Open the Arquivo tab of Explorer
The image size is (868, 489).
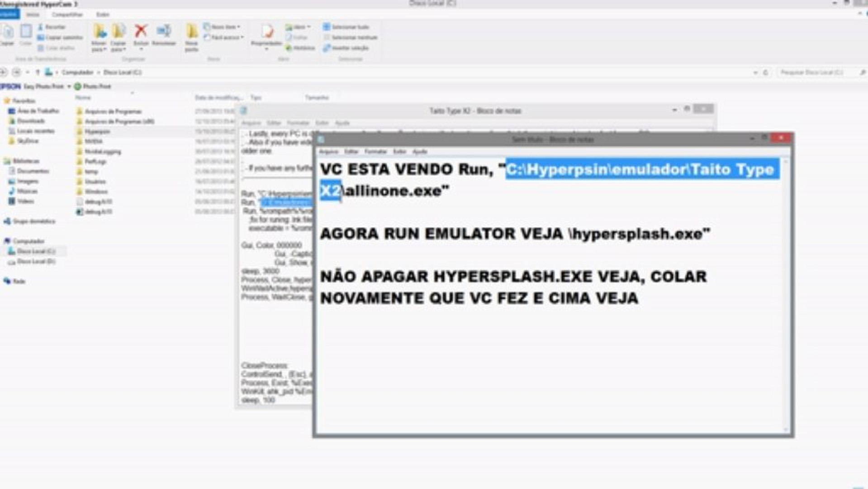(x=9, y=14)
